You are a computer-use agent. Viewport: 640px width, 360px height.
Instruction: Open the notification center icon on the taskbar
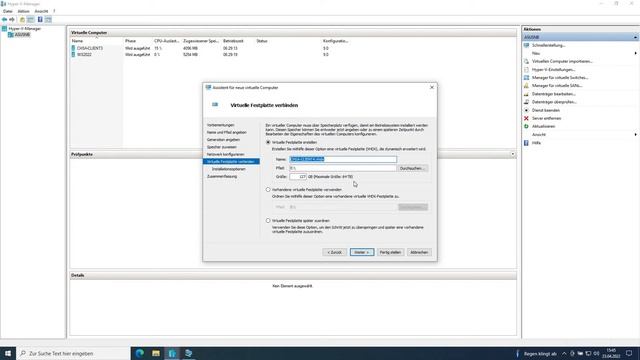coord(629,353)
